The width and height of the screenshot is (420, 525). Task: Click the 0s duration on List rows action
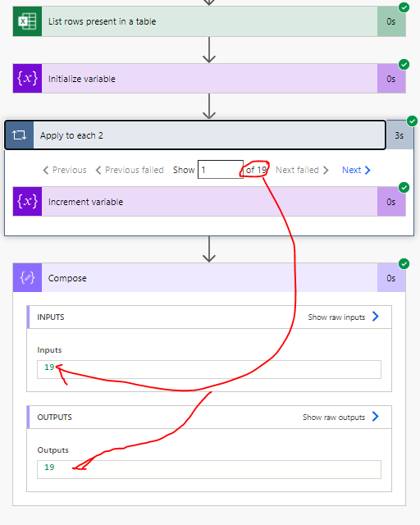[x=390, y=21]
